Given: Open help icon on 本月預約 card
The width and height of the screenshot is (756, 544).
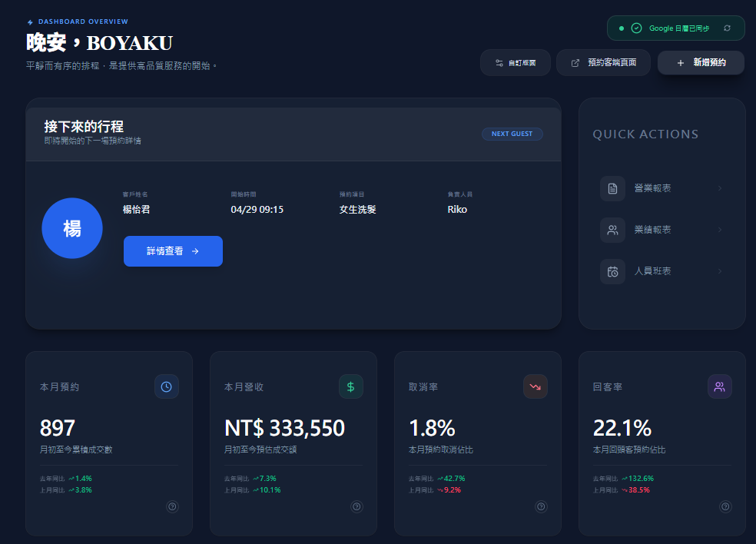Looking at the screenshot, I should tap(172, 506).
